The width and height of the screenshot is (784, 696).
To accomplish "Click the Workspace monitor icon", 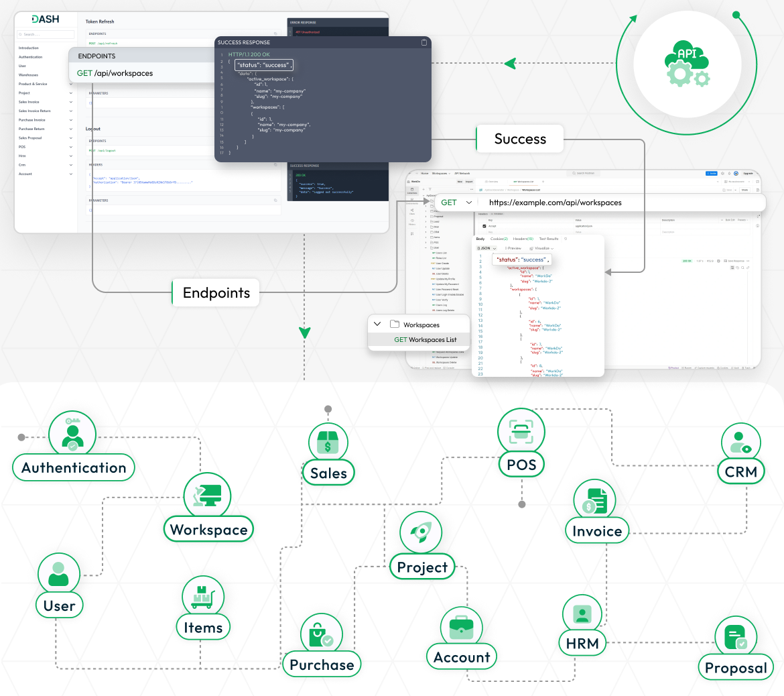I will tap(208, 496).
